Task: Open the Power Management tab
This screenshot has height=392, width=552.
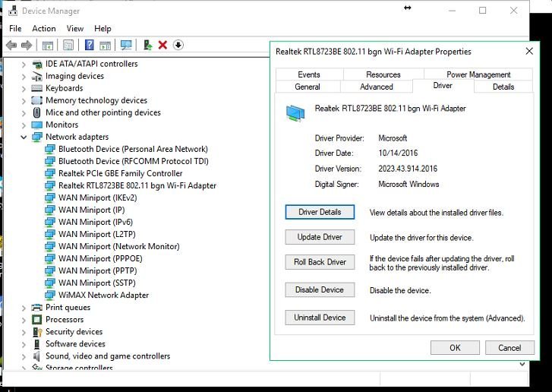Action: coord(478,74)
